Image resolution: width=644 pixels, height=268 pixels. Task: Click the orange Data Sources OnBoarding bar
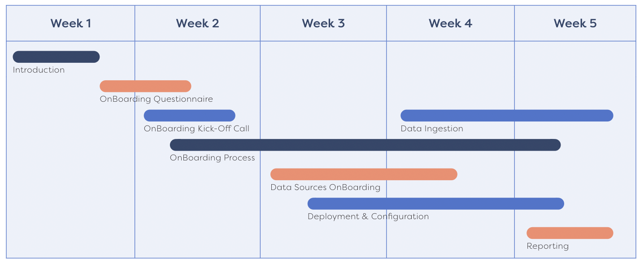[364, 174]
